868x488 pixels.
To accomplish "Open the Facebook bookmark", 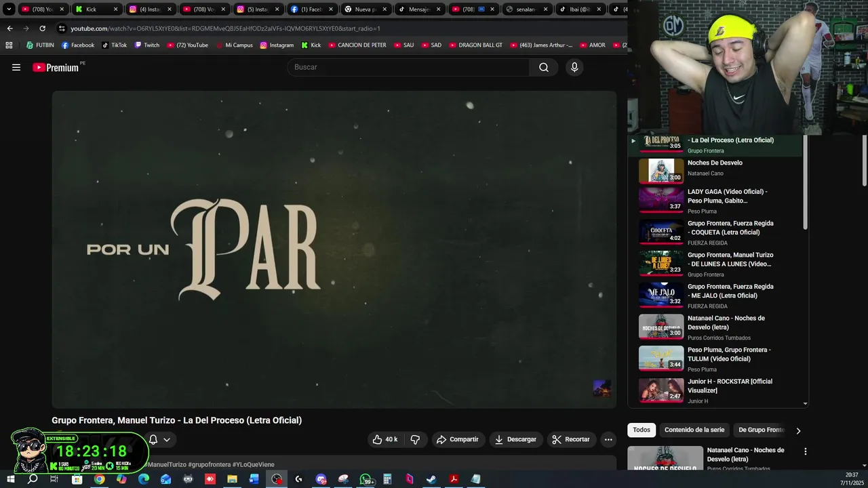I will [78, 45].
